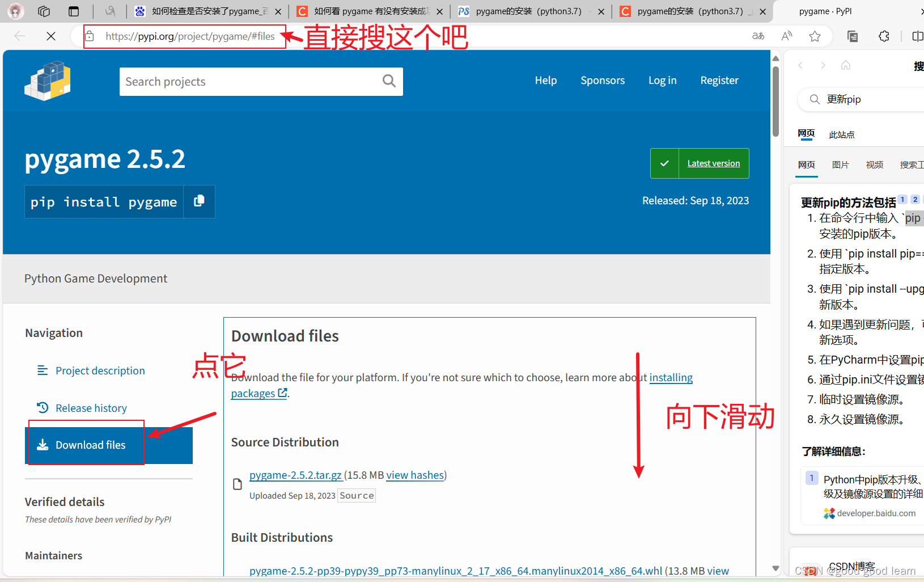Click the view hashes link
The image size is (924, 582).
[414, 475]
